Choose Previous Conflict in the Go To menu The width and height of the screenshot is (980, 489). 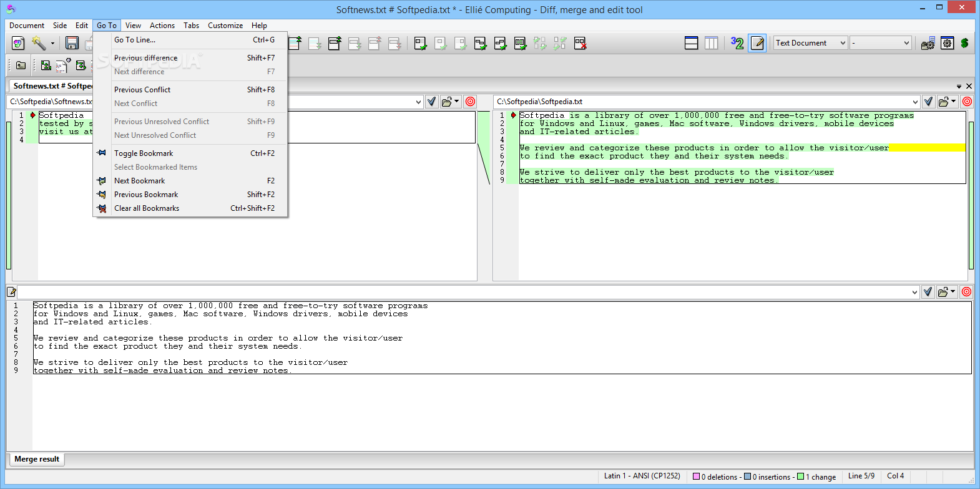pos(190,90)
